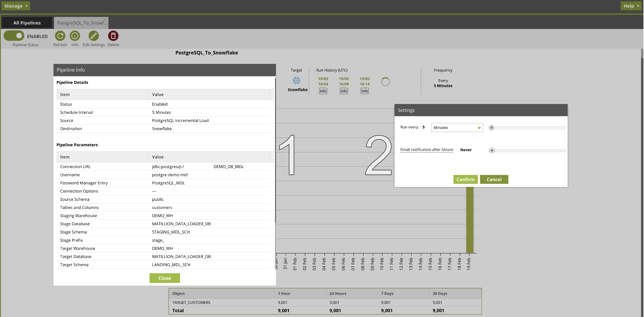This screenshot has width=644, height=317.
Task: Click the Refresh pipeline icon
Action: [x=60, y=36]
